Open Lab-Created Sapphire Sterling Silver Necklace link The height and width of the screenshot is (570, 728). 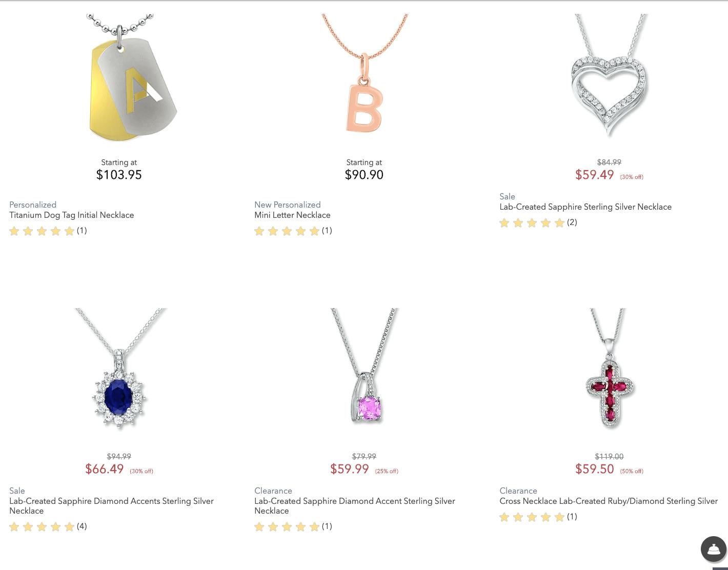pyautogui.click(x=585, y=207)
